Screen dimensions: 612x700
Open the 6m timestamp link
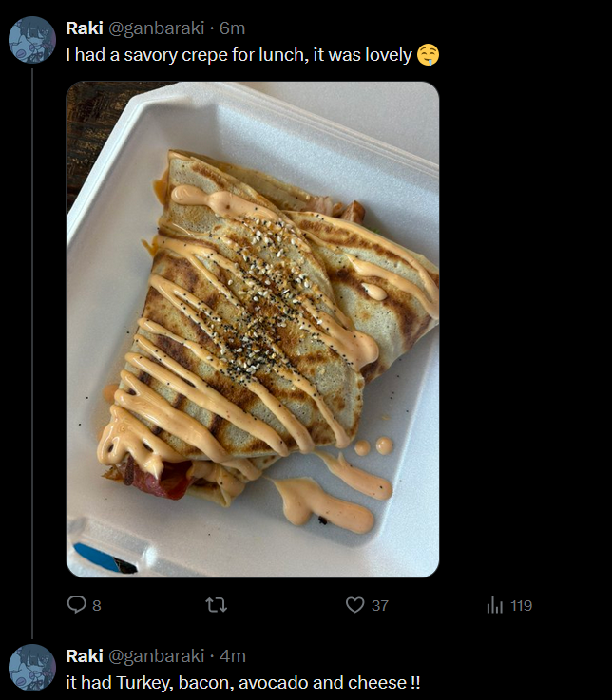(232, 28)
